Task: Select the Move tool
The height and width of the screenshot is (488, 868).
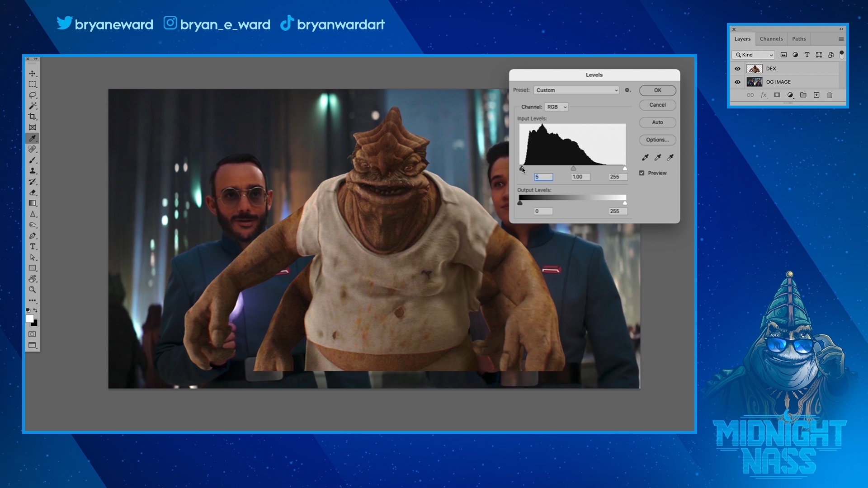Action: pos(33,73)
